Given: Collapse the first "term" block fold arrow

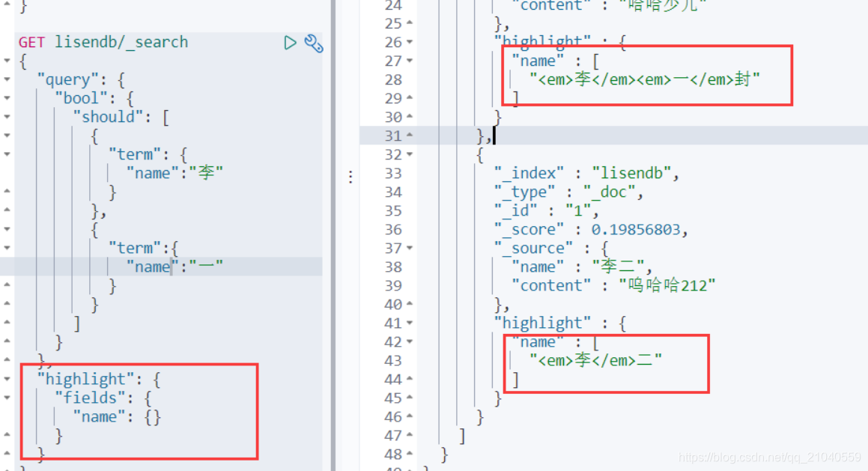Looking at the screenshot, I should click(x=7, y=154).
